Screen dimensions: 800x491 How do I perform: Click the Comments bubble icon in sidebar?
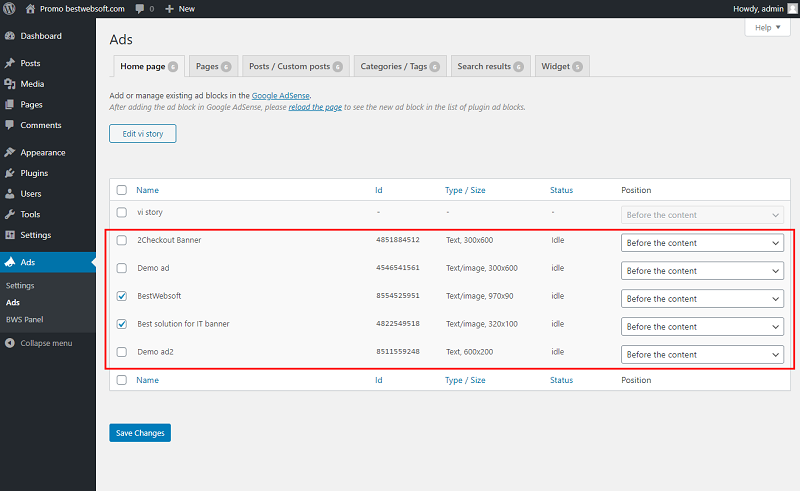pyautogui.click(x=10, y=125)
